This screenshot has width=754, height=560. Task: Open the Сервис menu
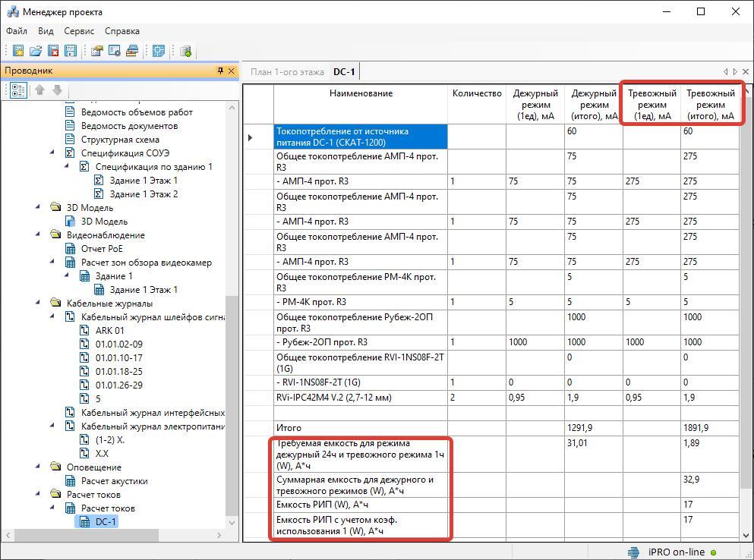coord(79,31)
